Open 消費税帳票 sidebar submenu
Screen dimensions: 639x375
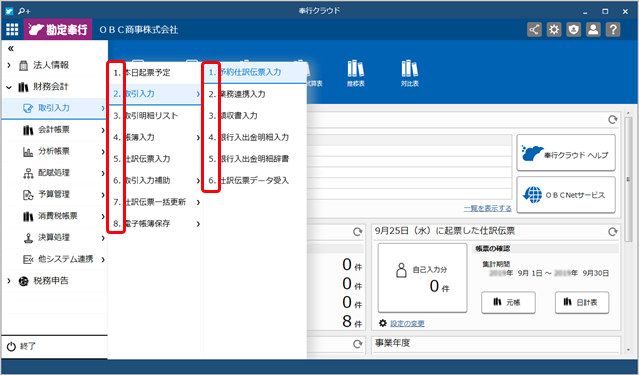[55, 216]
